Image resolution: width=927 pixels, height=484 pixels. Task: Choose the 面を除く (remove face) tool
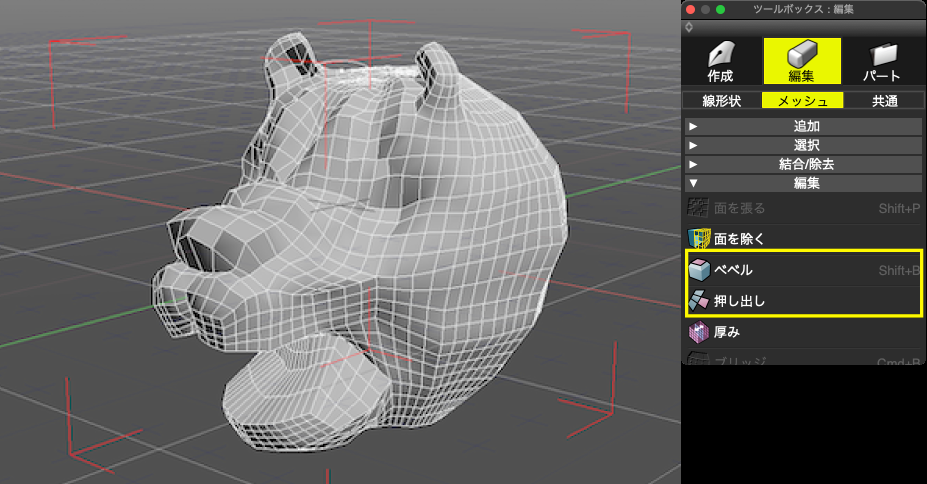click(x=740, y=239)
